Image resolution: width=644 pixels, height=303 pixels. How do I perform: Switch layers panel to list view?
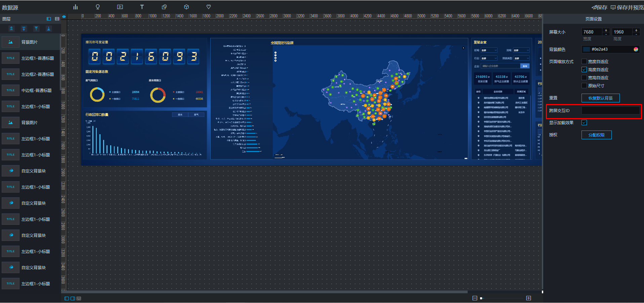(x=57, y=19)
